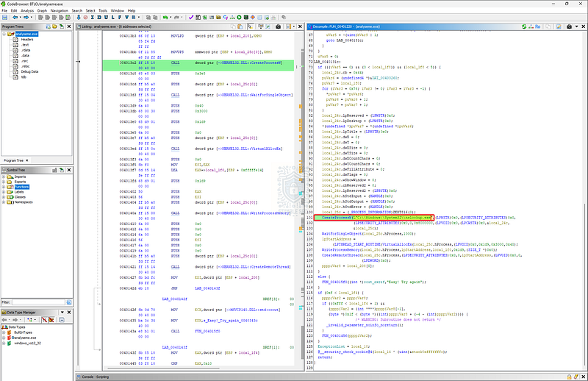Expand the Labels node in Symbol Tree

pos(4,192)
